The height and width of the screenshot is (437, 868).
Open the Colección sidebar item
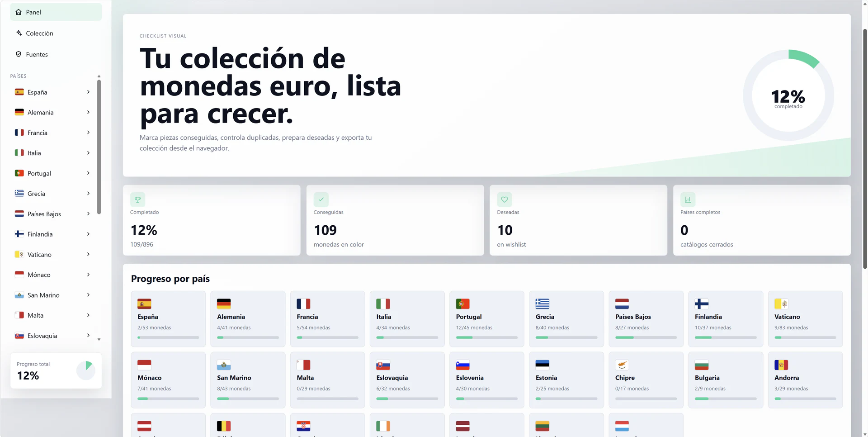click(56, 33)
